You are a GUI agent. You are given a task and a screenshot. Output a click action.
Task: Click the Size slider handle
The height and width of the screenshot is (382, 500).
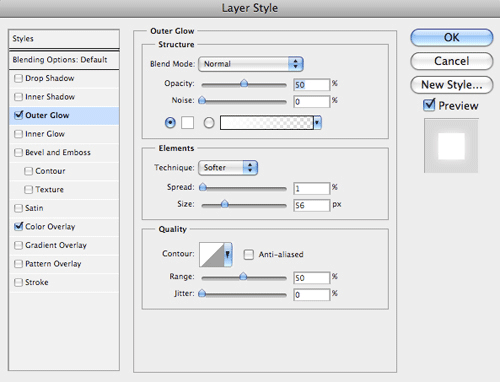pos(225,204)
